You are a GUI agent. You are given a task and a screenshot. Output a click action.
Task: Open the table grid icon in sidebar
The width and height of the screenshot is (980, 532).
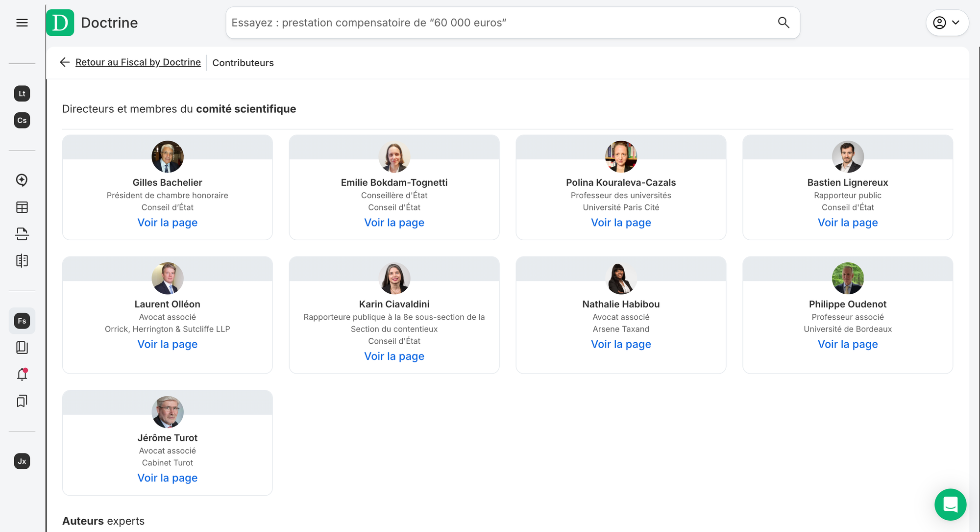[22, 207]
